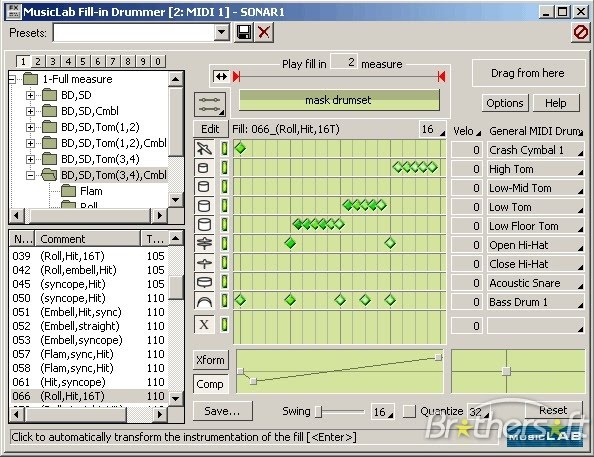Open Help
This screenshot has height=457, width=594.
click(x=556, y=103)
